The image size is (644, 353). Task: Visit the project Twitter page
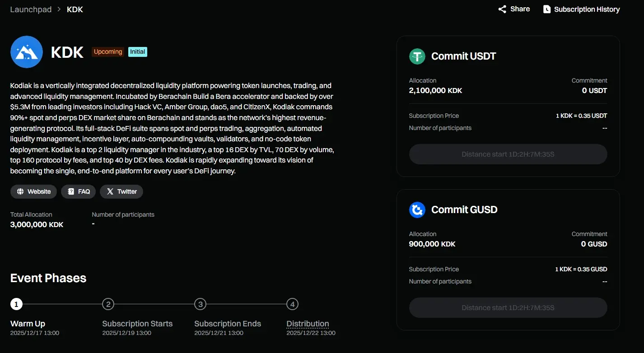pyautogui.click(x=121, y=191)
